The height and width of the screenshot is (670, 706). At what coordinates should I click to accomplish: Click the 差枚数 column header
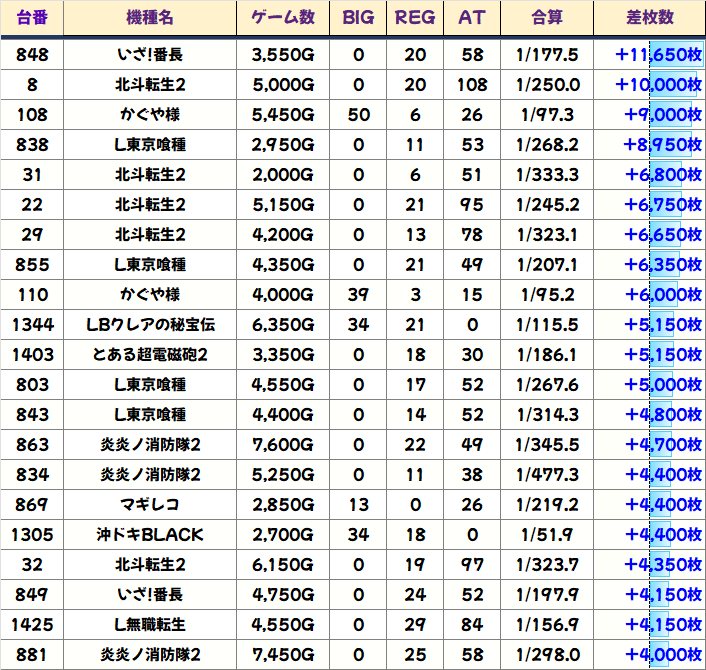point(648,18)
